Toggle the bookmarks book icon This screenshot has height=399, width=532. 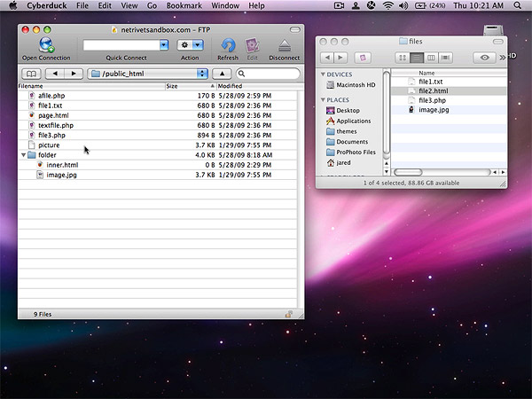(31, 74)
